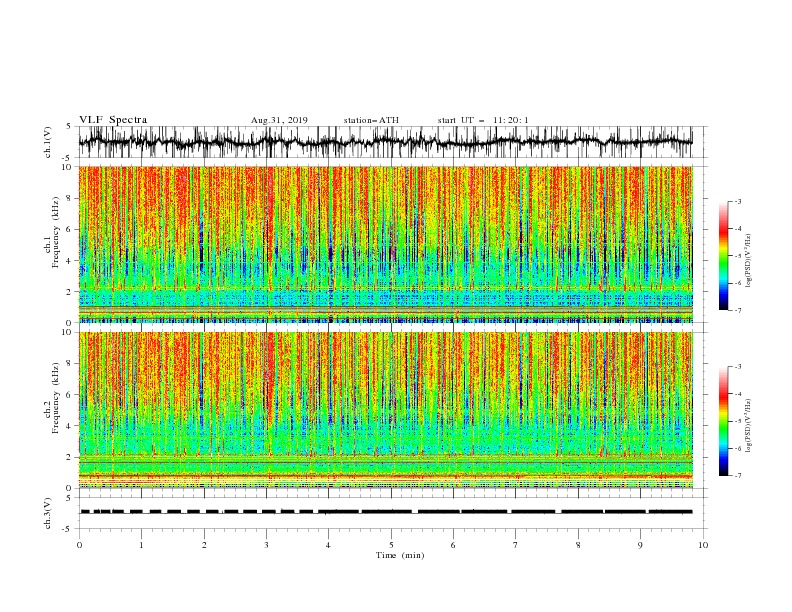Click time axis tick label '3'
The width and height of the screenshot is (792, 612).
(x=266, y=545)
